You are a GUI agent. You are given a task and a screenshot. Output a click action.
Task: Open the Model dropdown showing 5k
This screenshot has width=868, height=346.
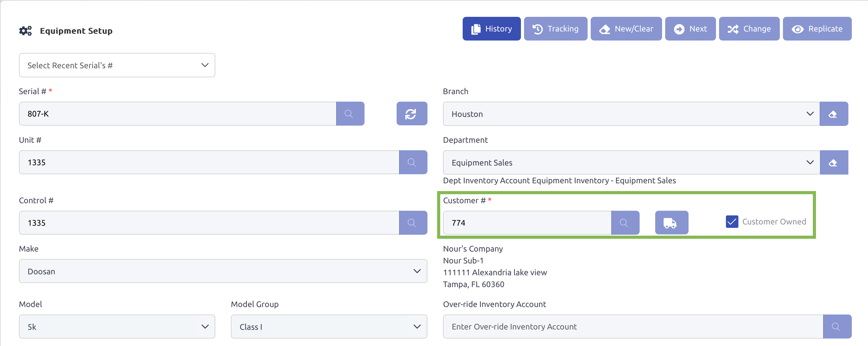pos(117,326)
